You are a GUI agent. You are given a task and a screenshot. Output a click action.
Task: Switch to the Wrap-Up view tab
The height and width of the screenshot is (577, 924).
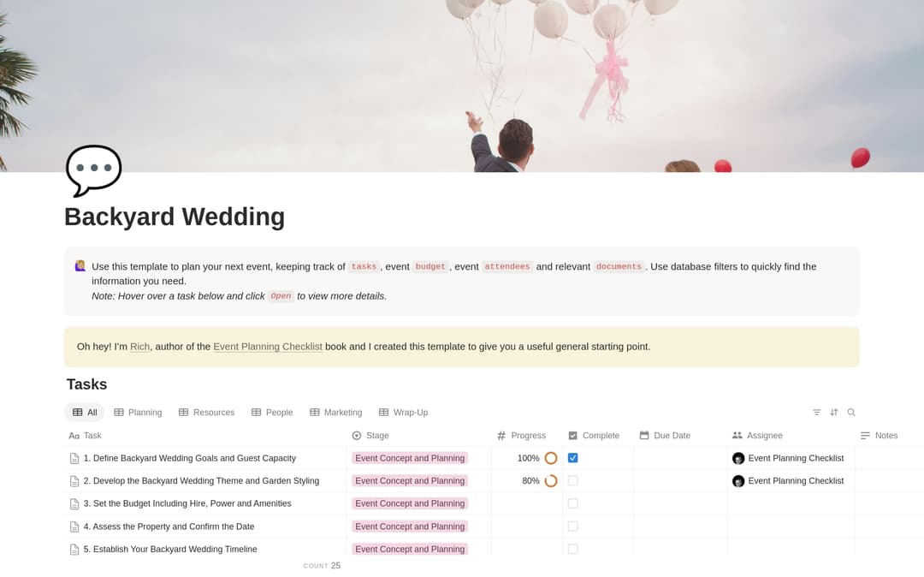coord(404,413)
